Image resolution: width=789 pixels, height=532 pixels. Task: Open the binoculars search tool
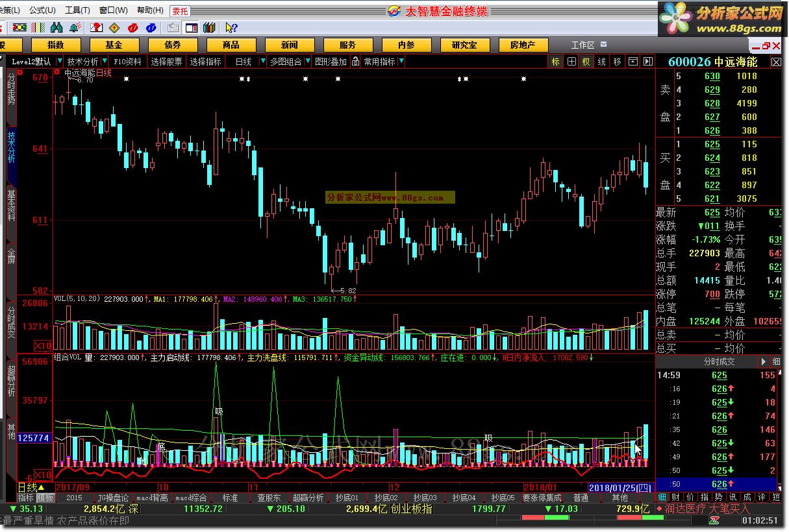coord(57,27)
